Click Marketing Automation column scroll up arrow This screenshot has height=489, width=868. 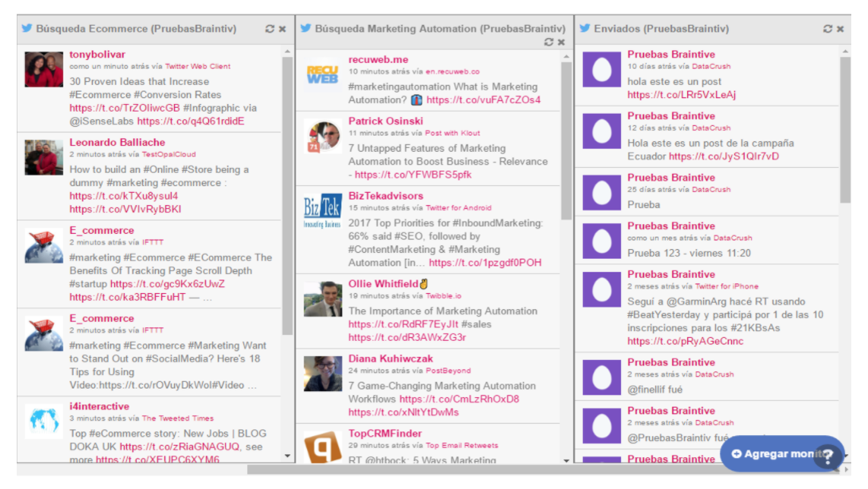pyautogui.click(x=566, y=56)
